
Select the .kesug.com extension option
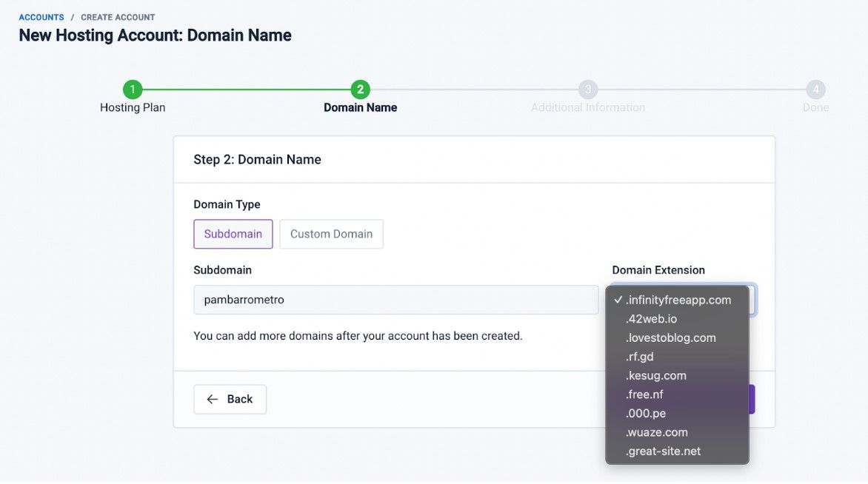(x=656, y=375)
